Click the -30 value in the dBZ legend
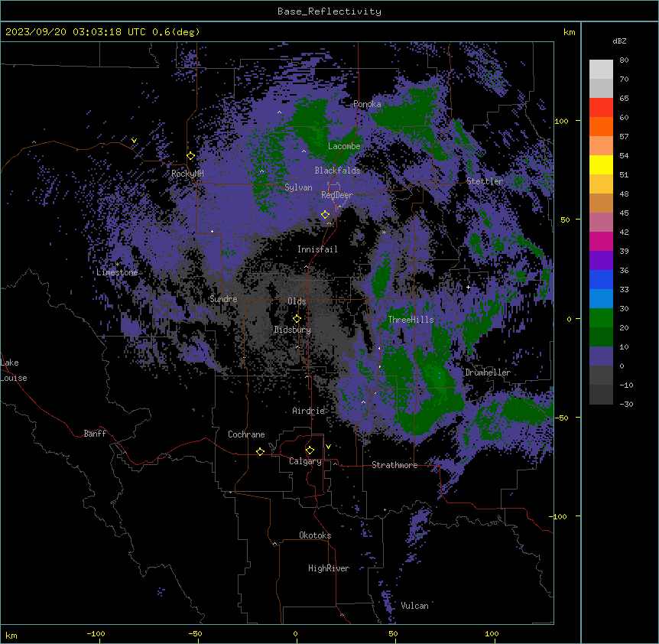Image resolution: width=659 pixels, height=644 pixels. [x=626, y=404]
